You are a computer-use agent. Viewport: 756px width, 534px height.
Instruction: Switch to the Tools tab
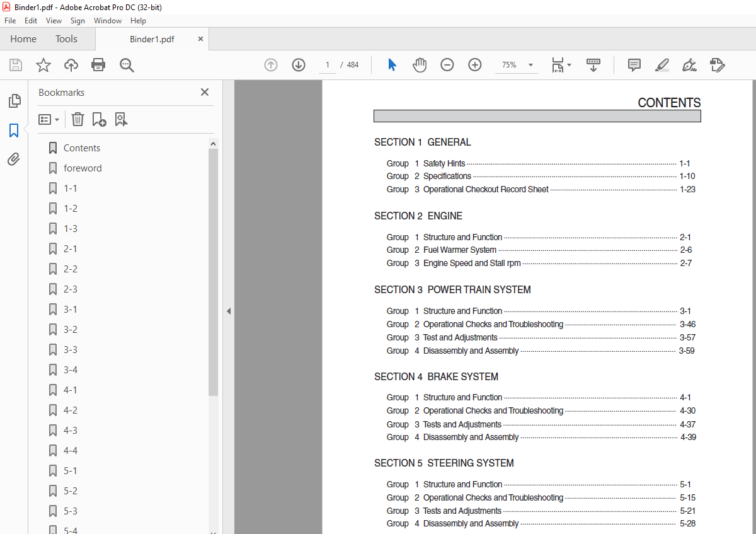tap(66, 39)
